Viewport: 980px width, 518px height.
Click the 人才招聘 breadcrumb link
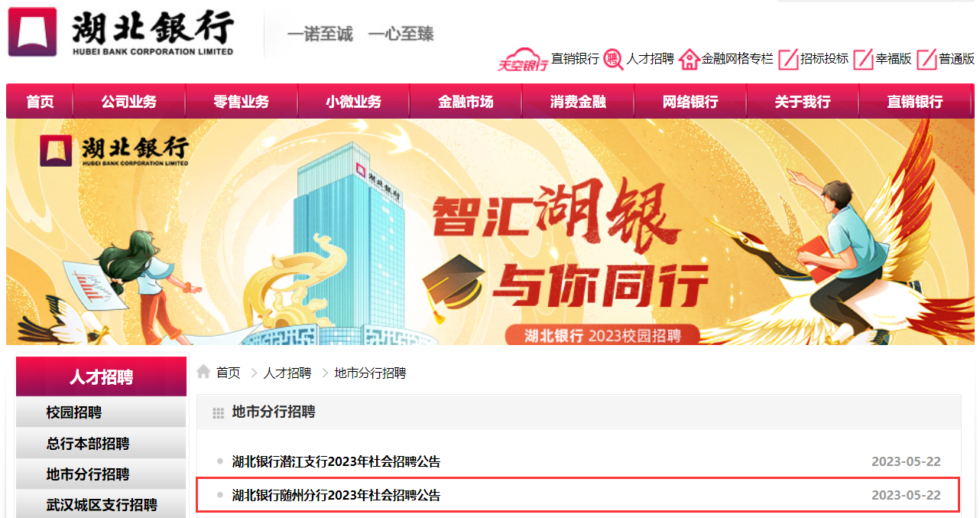coord(287,373)
